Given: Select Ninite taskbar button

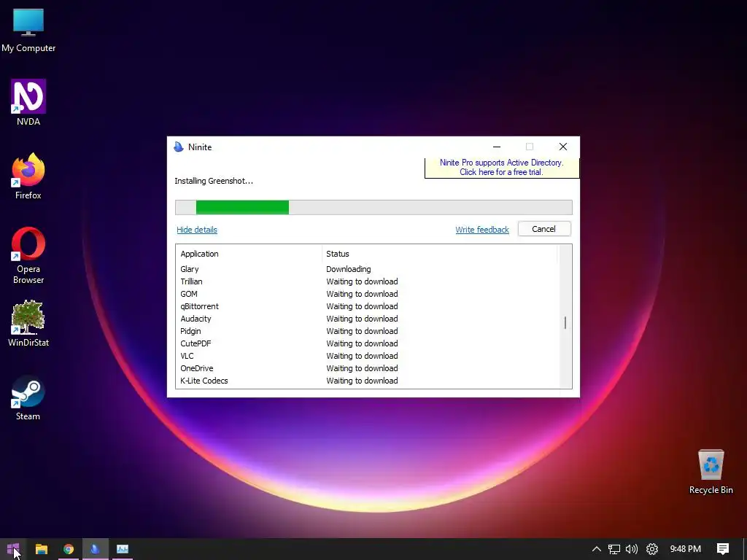Looking at the screenshot, I should pyautogui.click(x=96, y=549).
